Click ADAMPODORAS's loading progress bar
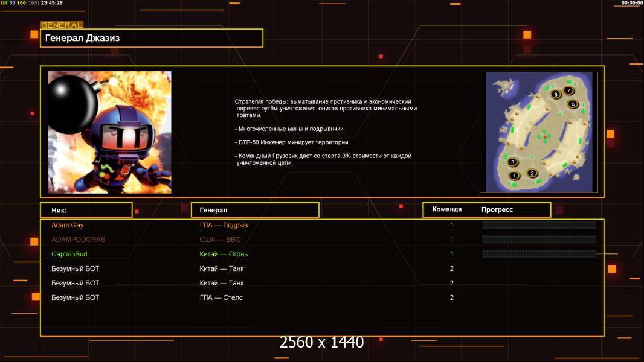 tap(539, 240)
